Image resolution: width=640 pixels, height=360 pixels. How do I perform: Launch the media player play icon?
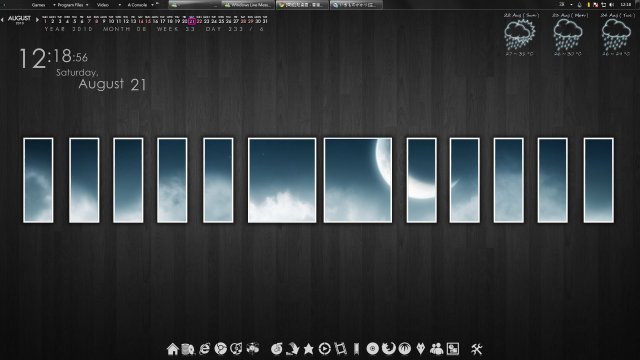pos(324,349)
